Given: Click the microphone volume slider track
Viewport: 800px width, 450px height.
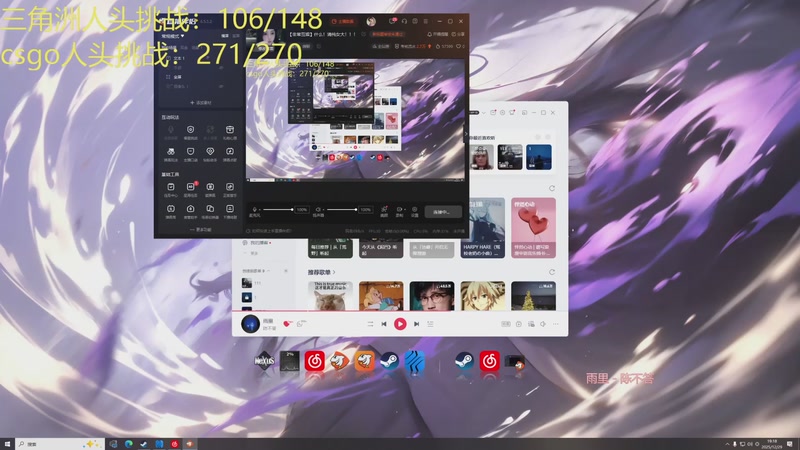Looking at the screenshot, I should (x=278, y=210).
